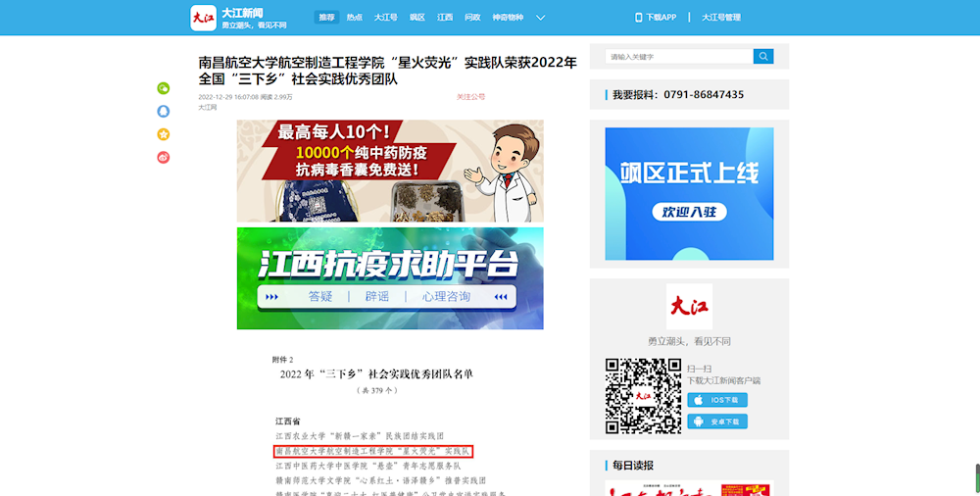
Task: Click the phone icon beside 下载APP
Action: (x=639, y=18)
